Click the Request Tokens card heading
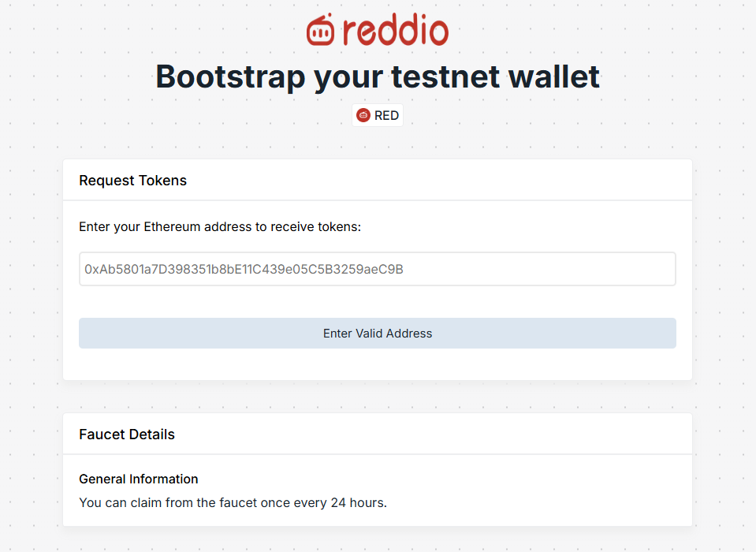756x552 pixels. (x=132, y=181)
